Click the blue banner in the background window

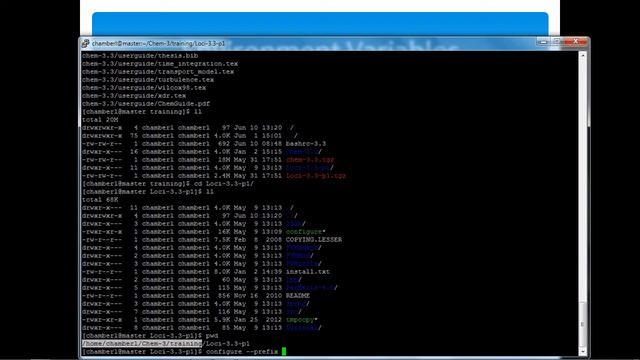(x=320, y=24)
